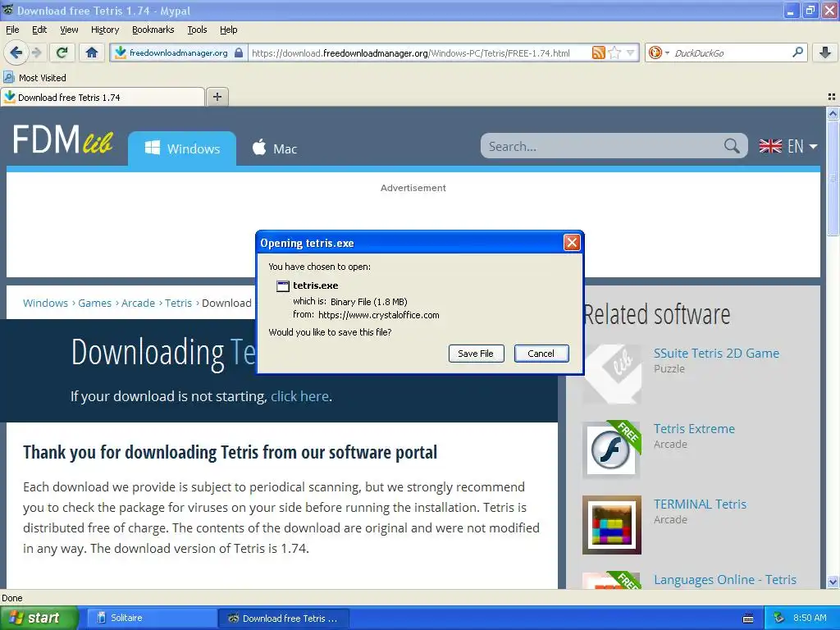This screenshot has width=840, height=630.
Task: Open the Most Visited bookmarks folder
Action: coord(35,78)
